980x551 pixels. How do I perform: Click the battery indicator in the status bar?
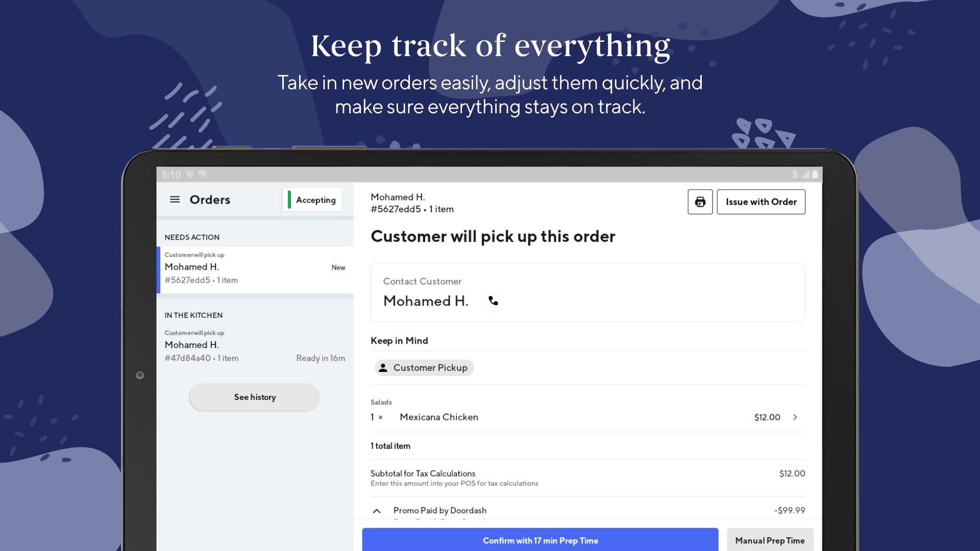(x=815, y=174)
